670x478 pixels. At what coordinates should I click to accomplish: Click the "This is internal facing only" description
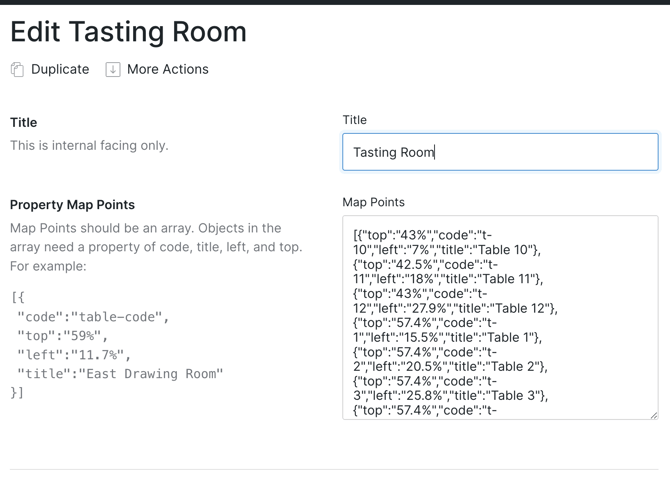click(x=89, y=145)
